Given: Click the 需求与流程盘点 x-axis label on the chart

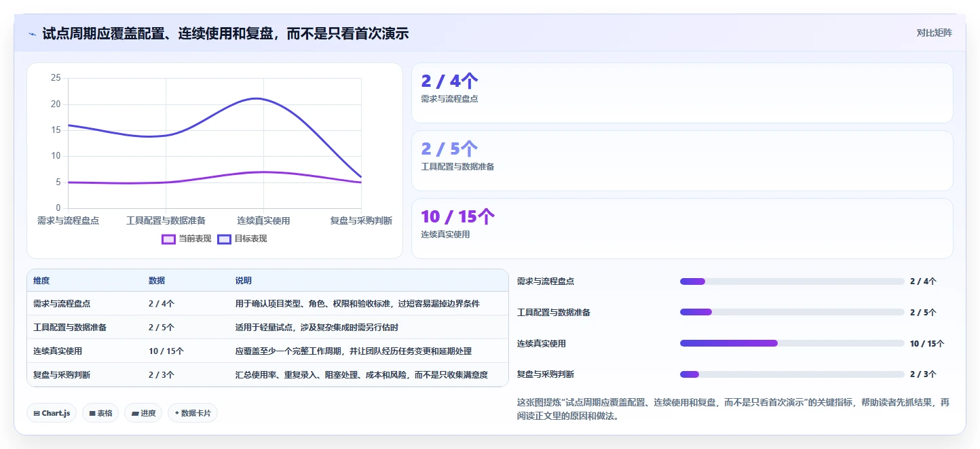Looking at the screenshot, I should [68, 221].
